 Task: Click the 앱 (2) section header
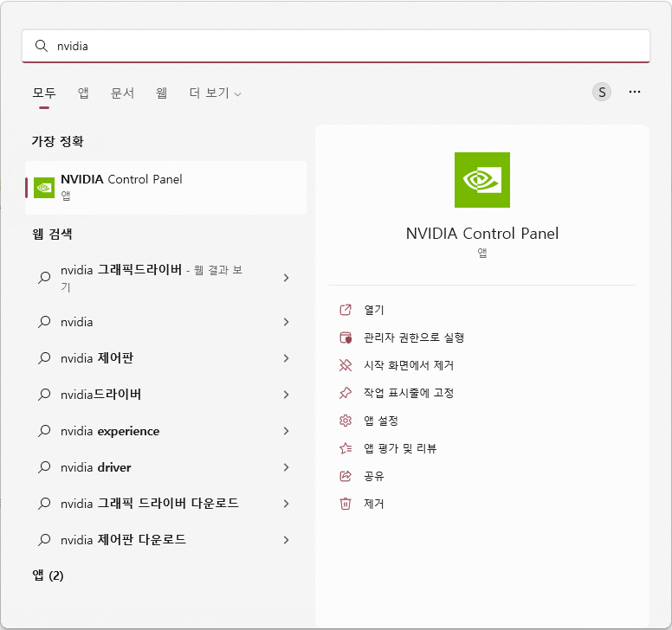click(48, 575)
